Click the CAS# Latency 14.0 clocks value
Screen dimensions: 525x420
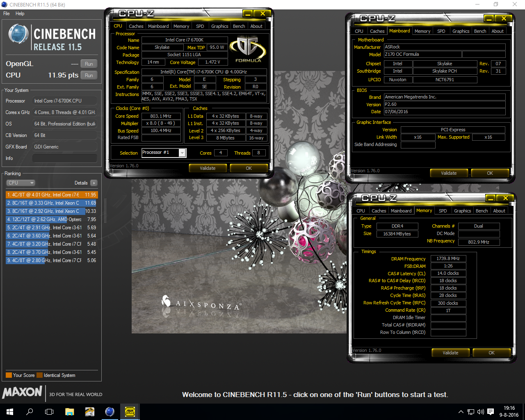448,274
